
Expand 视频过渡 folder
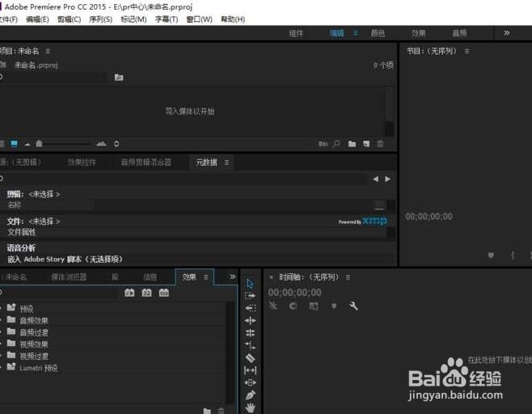point(2,356)
